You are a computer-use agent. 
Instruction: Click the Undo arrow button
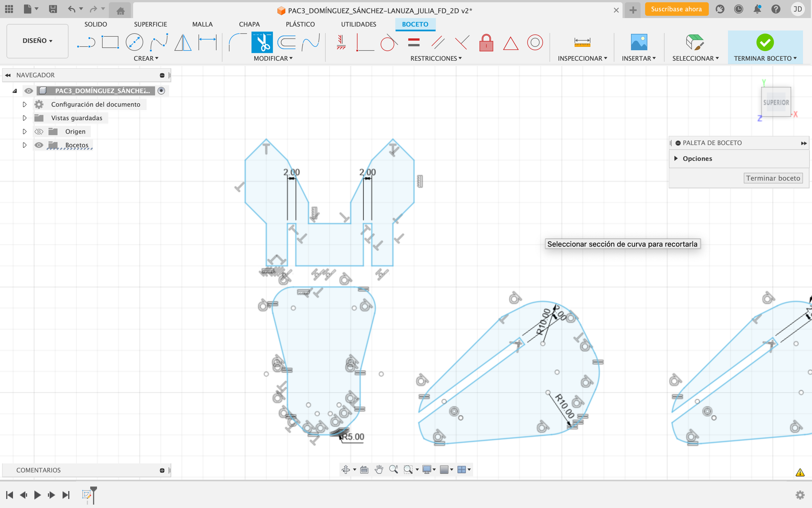tap(71, 9)
